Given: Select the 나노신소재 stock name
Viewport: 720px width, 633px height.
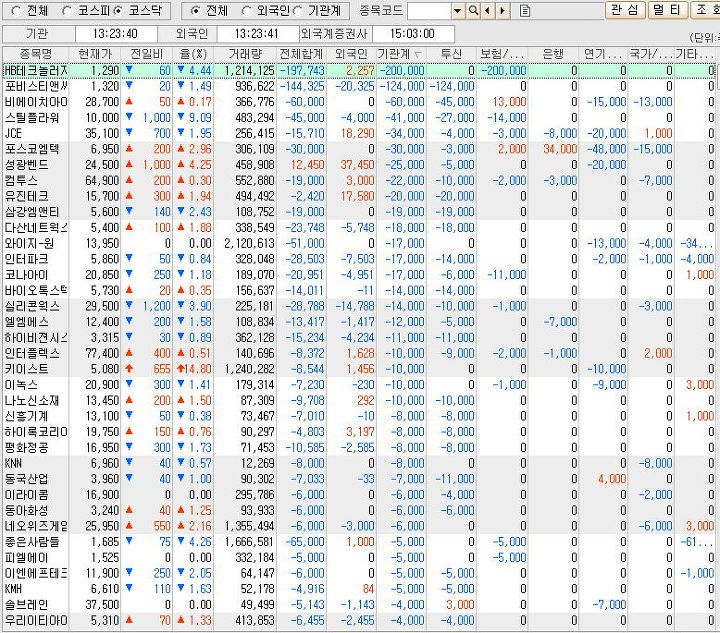Looking at the screenshot, I should click(x=32, y=400).
